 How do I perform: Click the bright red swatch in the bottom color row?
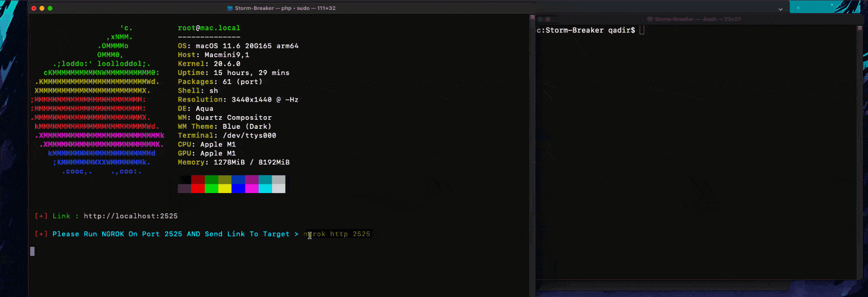198,189
